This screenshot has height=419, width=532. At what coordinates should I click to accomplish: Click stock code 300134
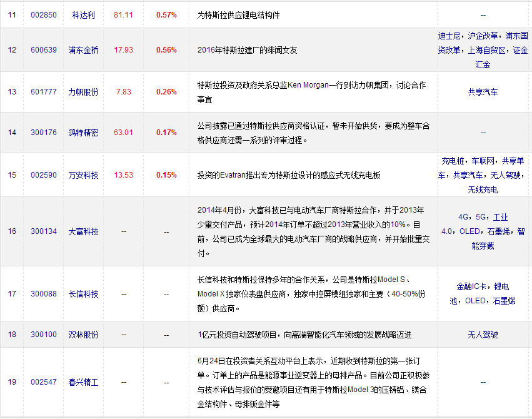pos(43,231)
